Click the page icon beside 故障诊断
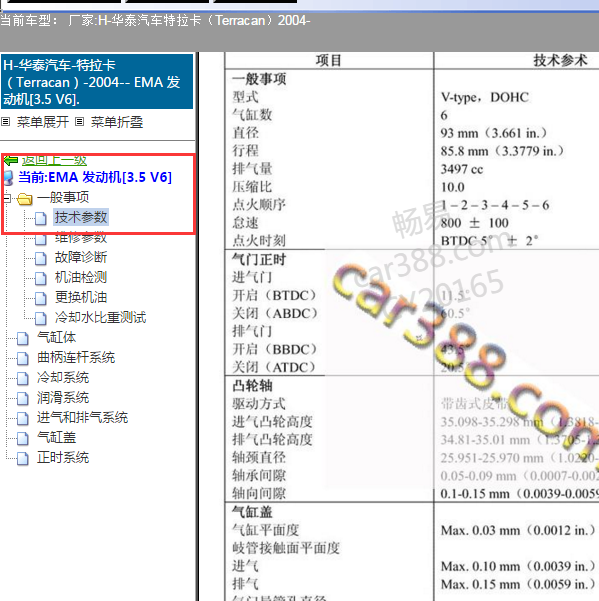The width and height of the screenshot is (599, 601). coord(41,258)
